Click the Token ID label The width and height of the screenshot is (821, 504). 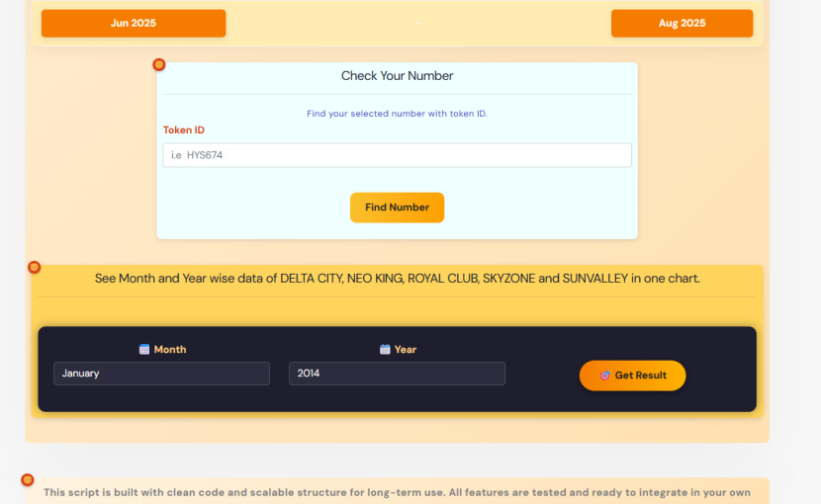click(x=184, y=129)
